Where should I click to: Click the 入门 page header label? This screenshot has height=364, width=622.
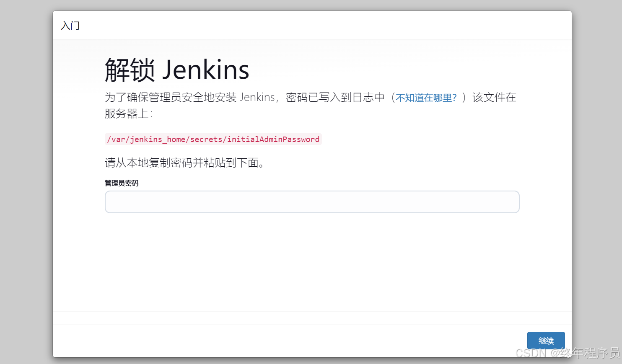point(70,25)
